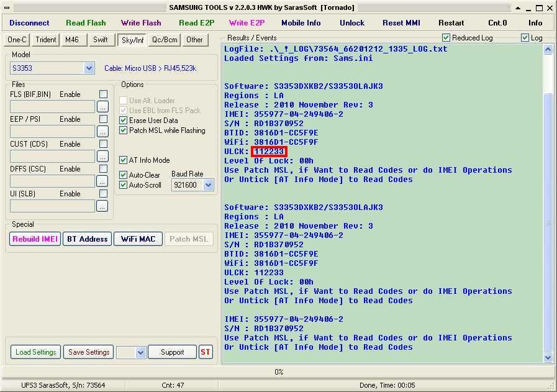Click the 'LogFile' line in results
This screenshot has height=392, width=557.
(x=336, y=49)
